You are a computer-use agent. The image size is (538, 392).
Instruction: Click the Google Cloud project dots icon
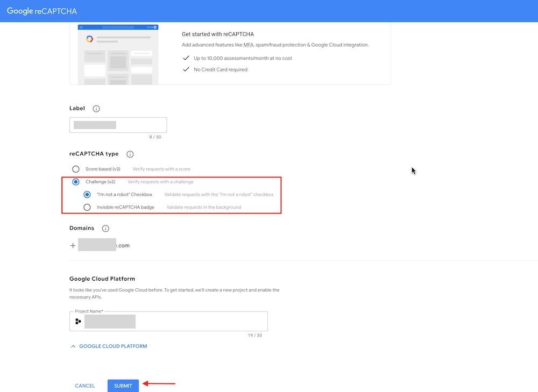78,322
